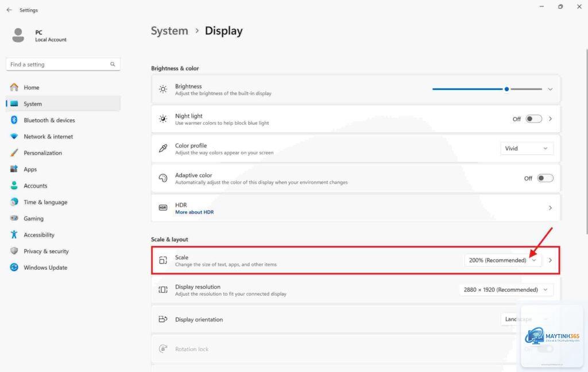588x372 pixels.
Task: Open the Display resolution 2880 × 1920 dropdown
Action: tap(506, 289)
